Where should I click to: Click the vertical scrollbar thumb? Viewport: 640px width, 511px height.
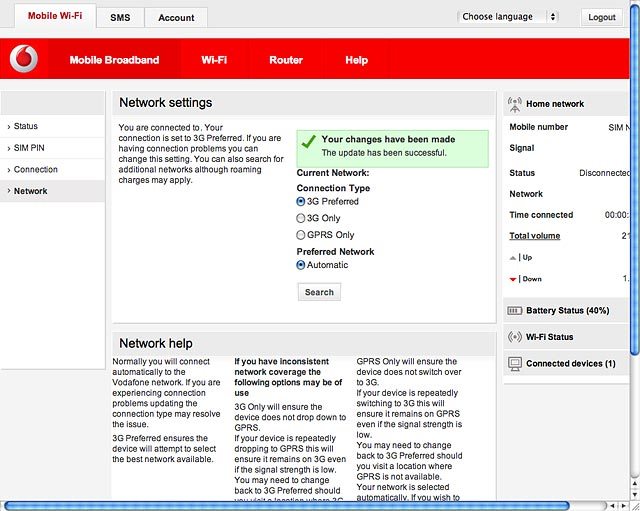pos(635,180)
